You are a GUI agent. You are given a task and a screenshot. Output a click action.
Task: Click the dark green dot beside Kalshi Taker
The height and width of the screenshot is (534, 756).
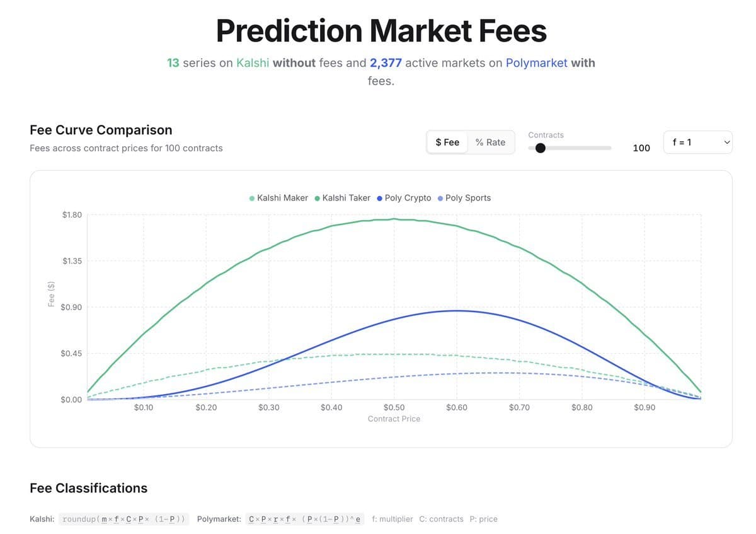pos(317,197)
